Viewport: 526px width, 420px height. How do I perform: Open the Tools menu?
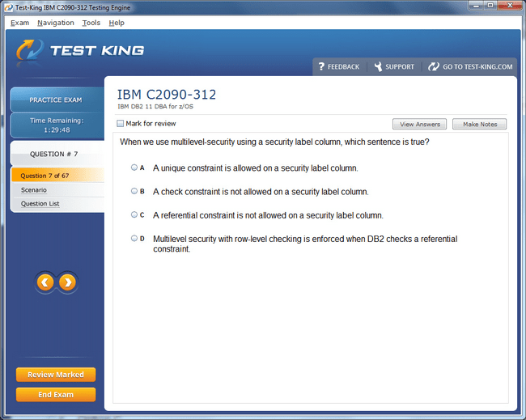pyautogui.click(x=91, y=23)
